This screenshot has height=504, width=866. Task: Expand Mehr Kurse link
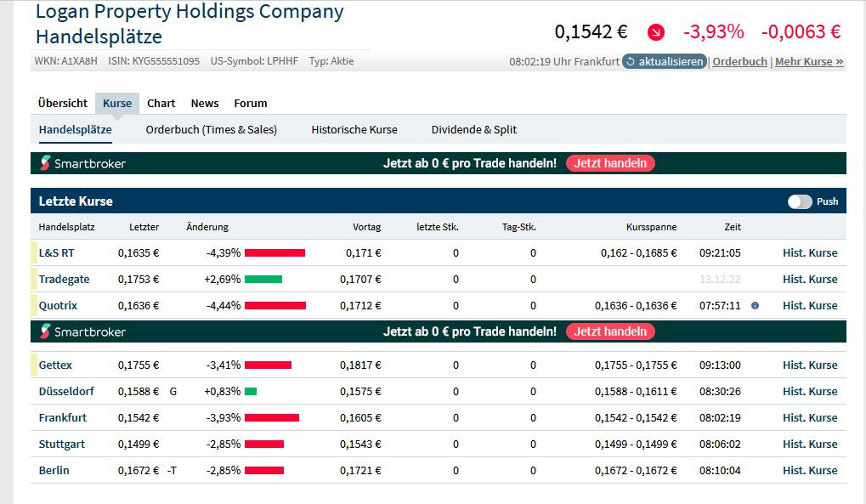809,61
